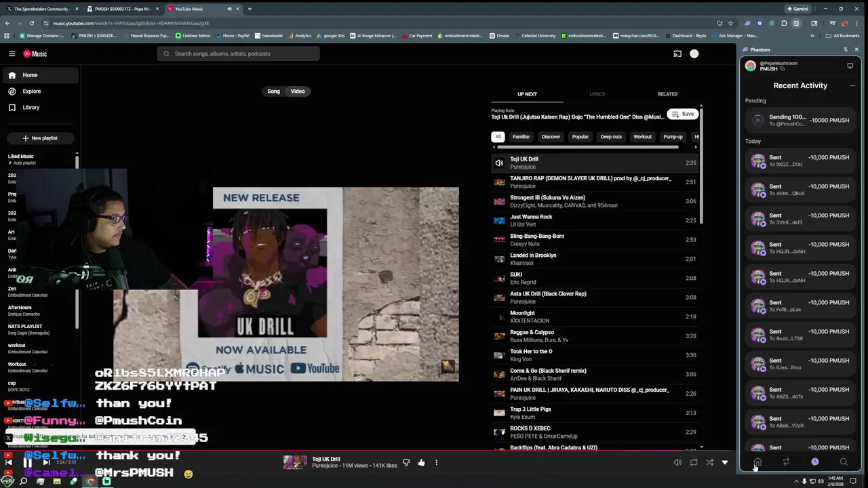
Task: Copy the PMUSH wallet address icon
Action: (782, 69)
